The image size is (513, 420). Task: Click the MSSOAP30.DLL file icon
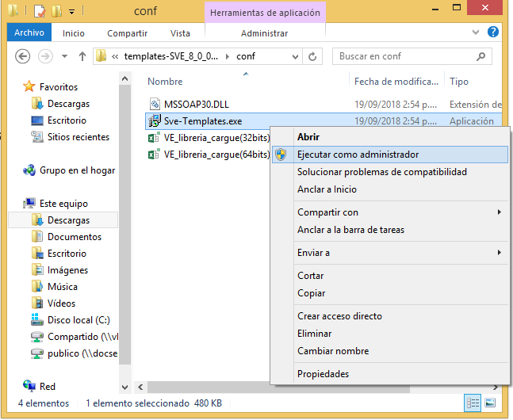point(155,104)
